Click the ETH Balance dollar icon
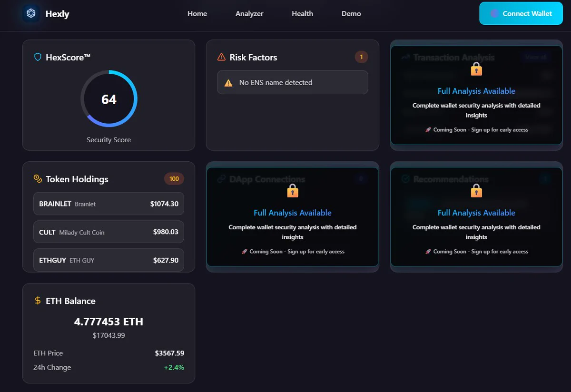 38,301
